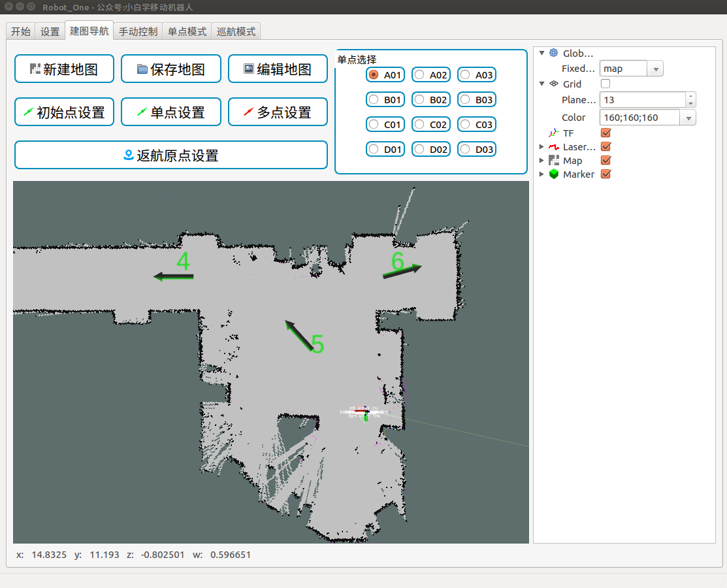The width and height of the screenshot is (727, 588).
Task: Go to the 巡航模式 tab
Action: 236,31
